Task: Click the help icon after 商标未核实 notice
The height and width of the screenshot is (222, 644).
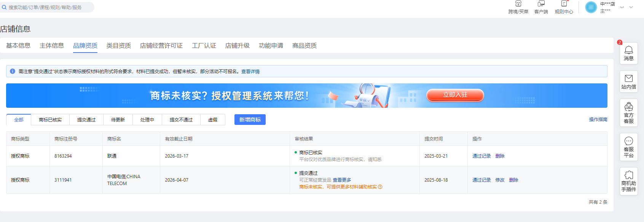Action: [x=380, y=187]
